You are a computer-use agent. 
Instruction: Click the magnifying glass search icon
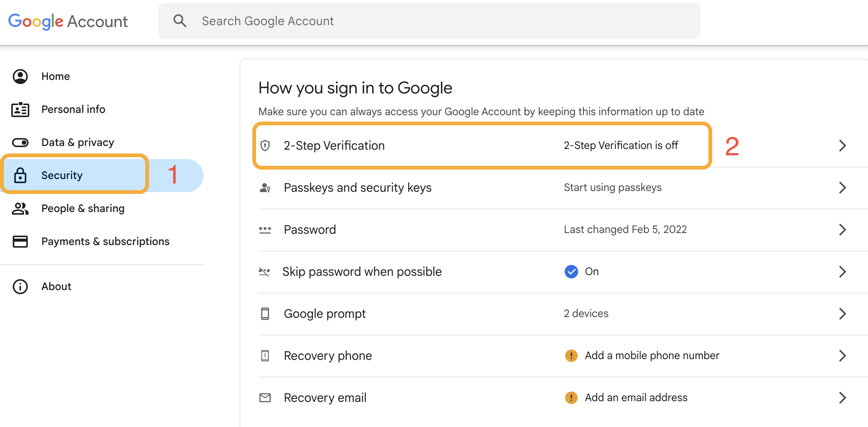pyautogui.click(x=180, y=21)
